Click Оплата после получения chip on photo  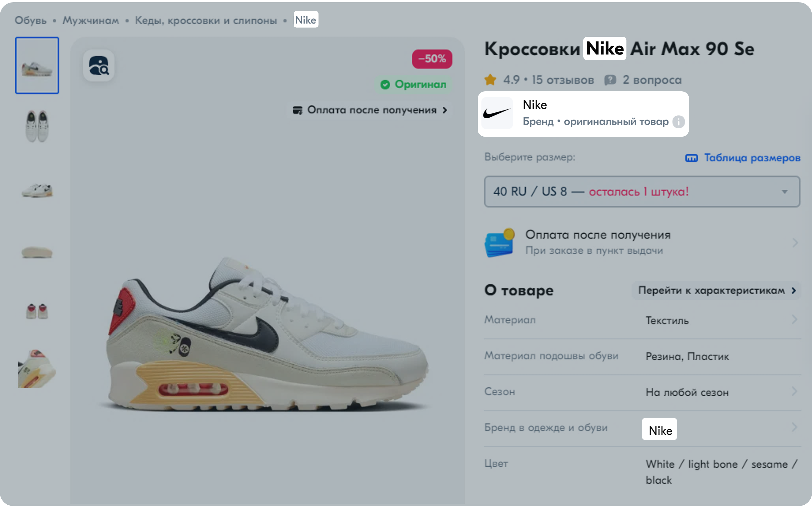tap(370, 110)
